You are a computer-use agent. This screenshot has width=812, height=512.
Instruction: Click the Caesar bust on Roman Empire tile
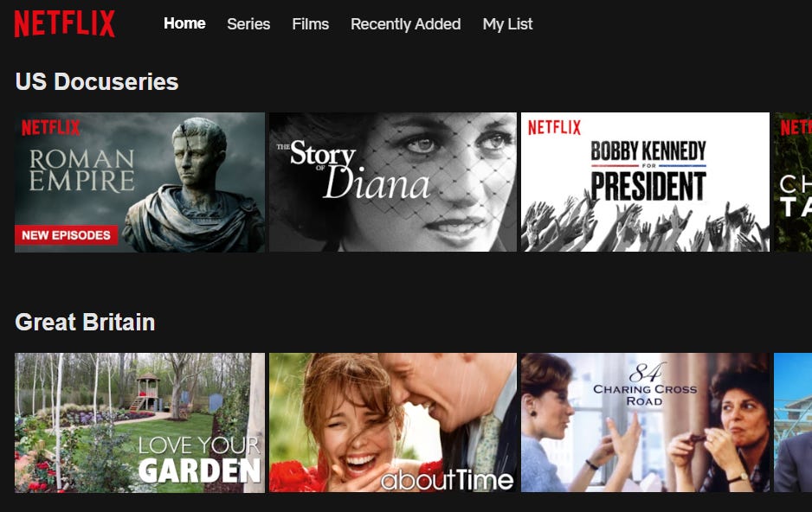(x=194, y=184)
